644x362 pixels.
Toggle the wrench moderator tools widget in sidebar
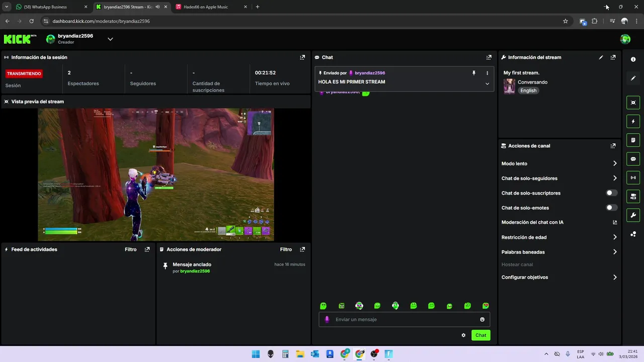click(633, 215)
